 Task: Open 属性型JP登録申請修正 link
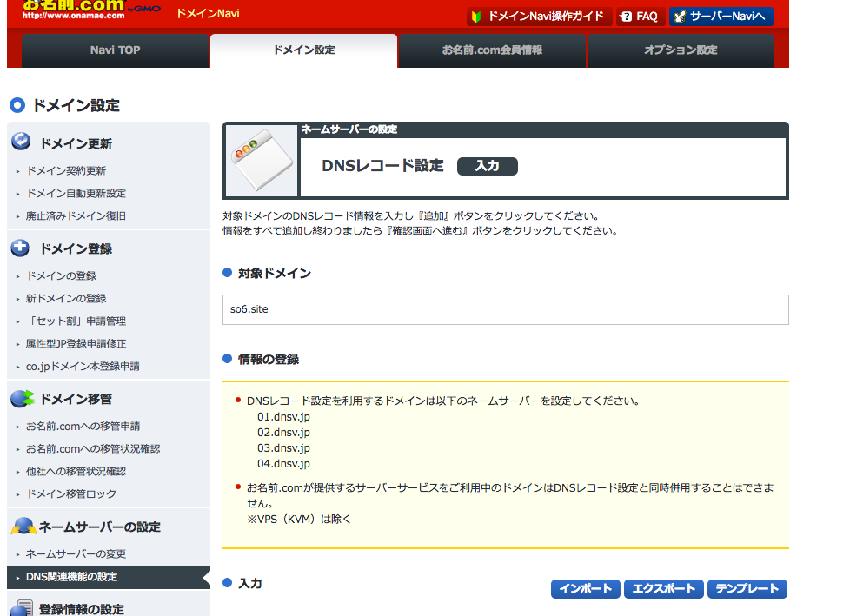(x=76, y=344)
